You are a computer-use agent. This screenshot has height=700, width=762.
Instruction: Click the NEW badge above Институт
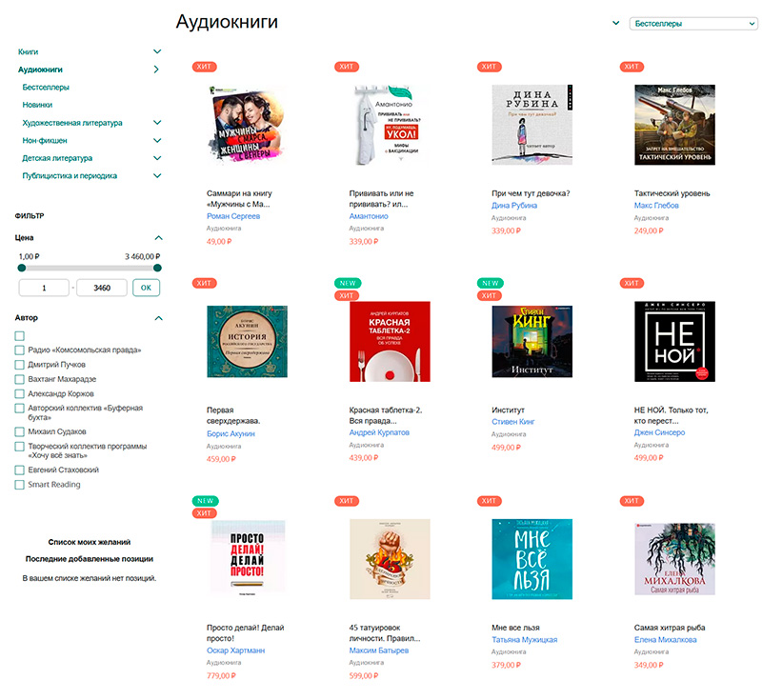coord(490,283)
